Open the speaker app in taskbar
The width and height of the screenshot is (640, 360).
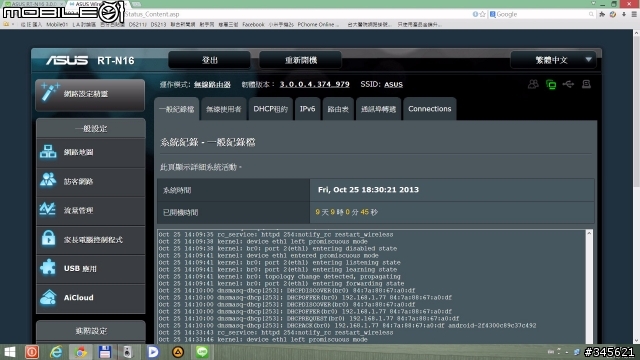tap(128, 352)
